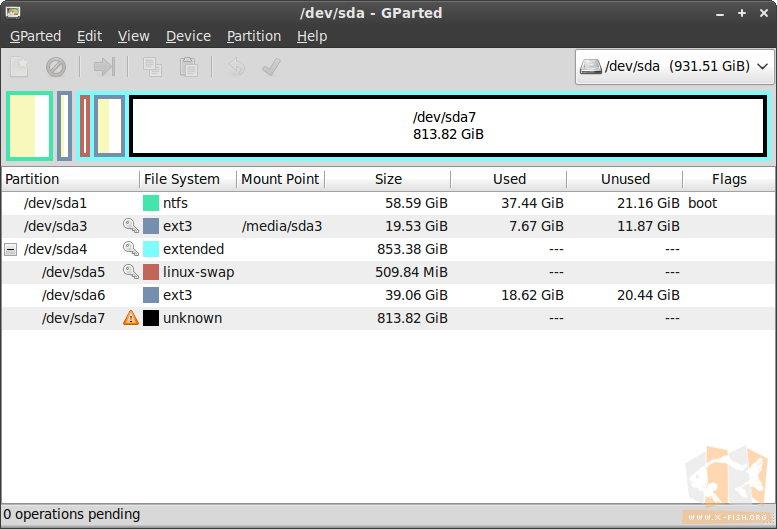
Task: Click the 509.84 MiB size value
Action: click(x=411, y=272)
